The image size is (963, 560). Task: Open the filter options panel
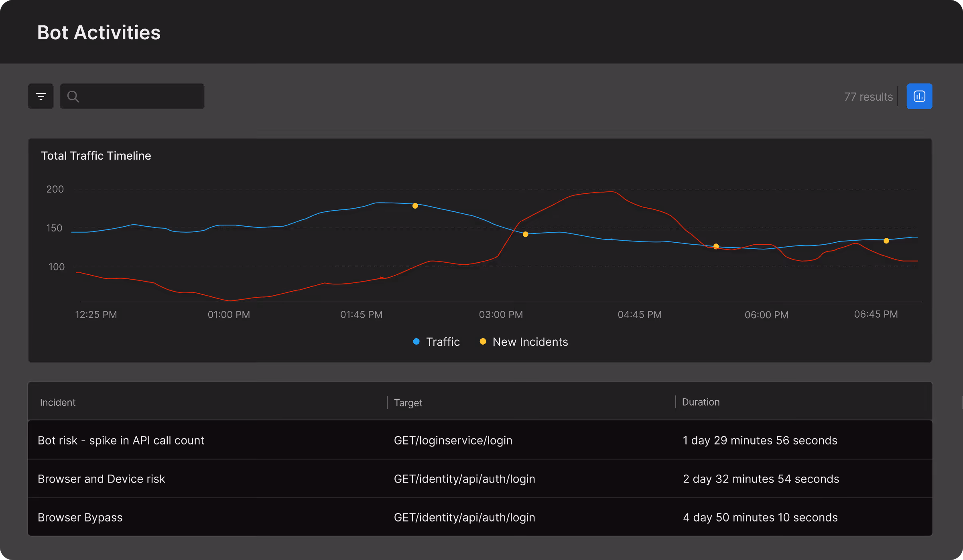pos(41,96)
